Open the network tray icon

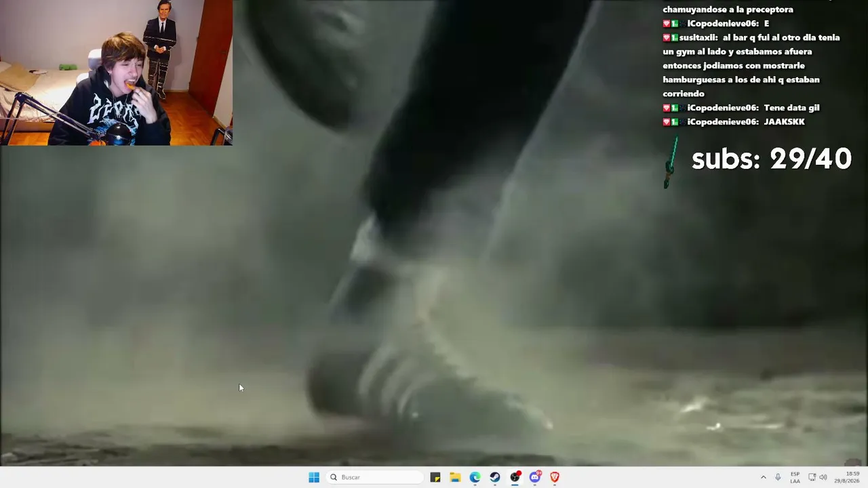click(x=812, y=477)
